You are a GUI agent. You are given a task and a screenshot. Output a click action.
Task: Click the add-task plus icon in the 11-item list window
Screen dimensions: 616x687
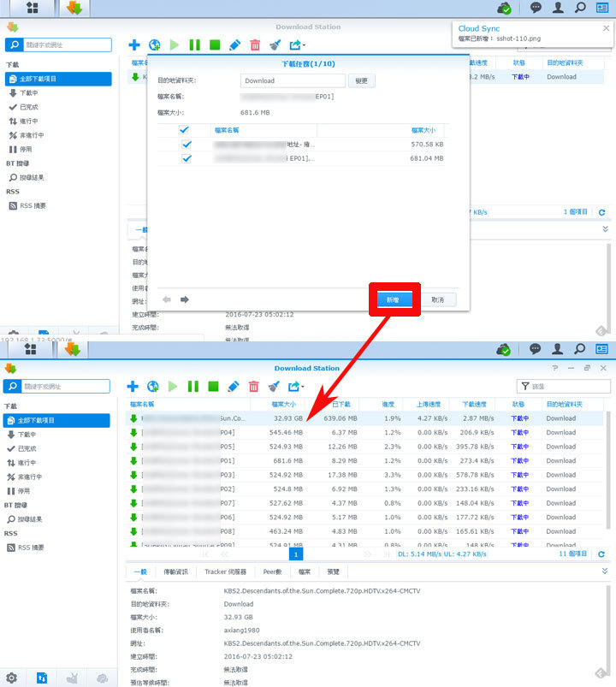click(133, 387)
